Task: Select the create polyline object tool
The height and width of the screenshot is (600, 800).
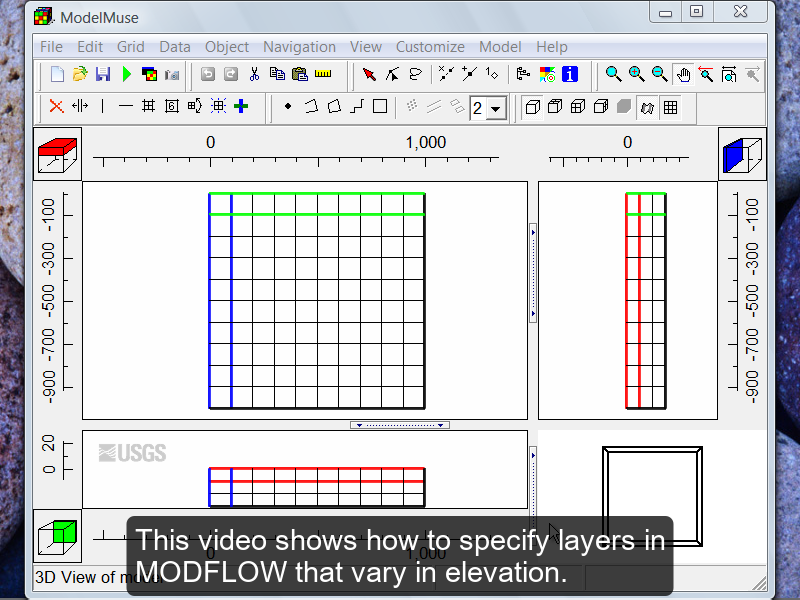Action: click(x=311, y=106)
